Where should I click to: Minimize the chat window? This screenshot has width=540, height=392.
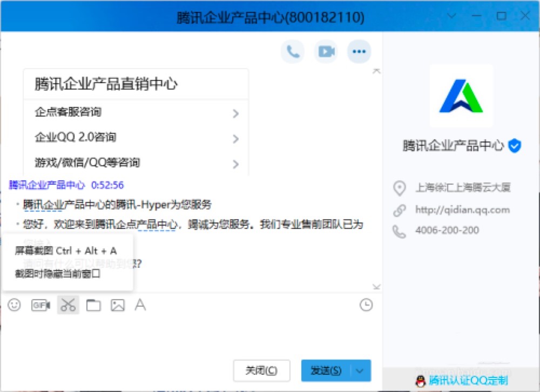point(477,16)
